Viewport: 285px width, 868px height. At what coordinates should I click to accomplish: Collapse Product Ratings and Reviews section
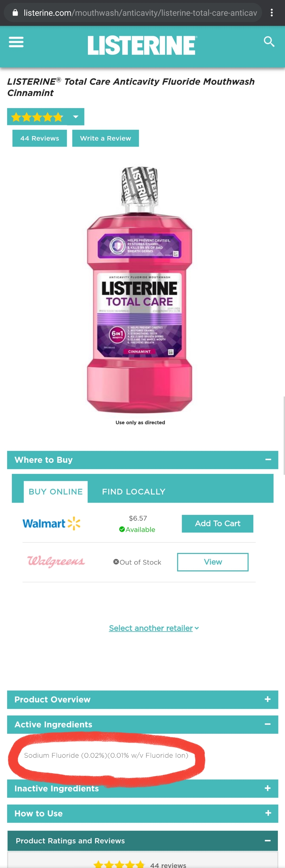pos(143,840)
